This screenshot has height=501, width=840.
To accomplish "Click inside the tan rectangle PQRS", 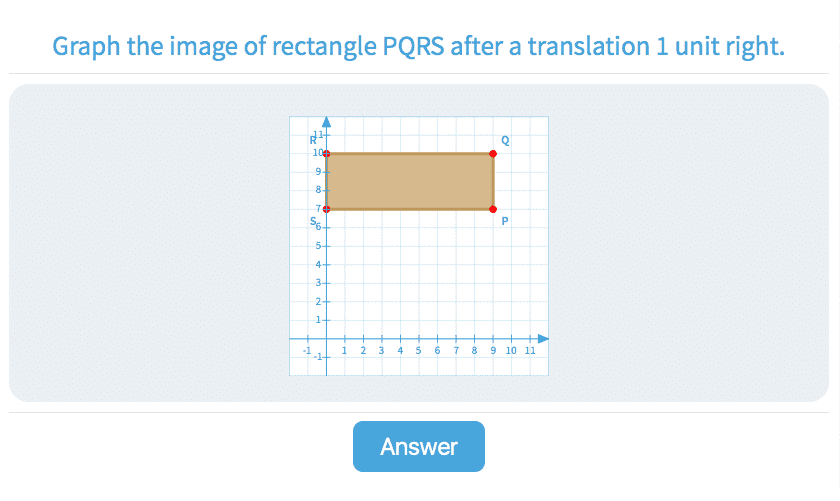I will coord(410,181).
